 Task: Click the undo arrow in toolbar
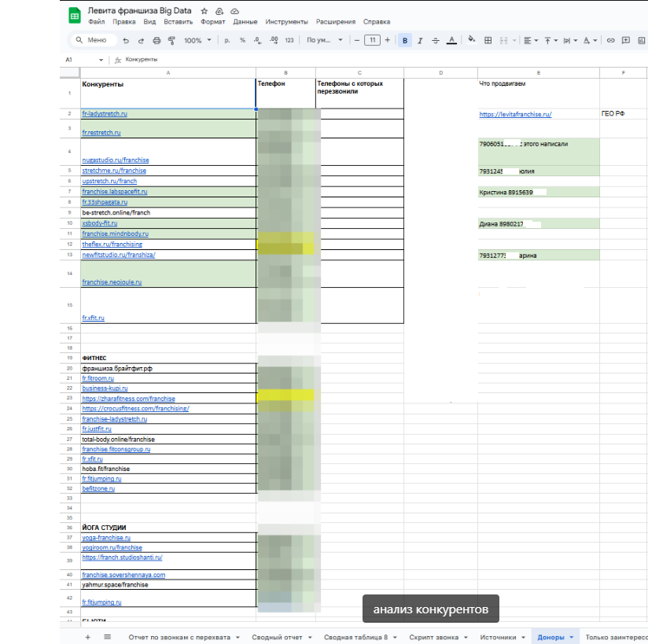[x=126, y=40]
